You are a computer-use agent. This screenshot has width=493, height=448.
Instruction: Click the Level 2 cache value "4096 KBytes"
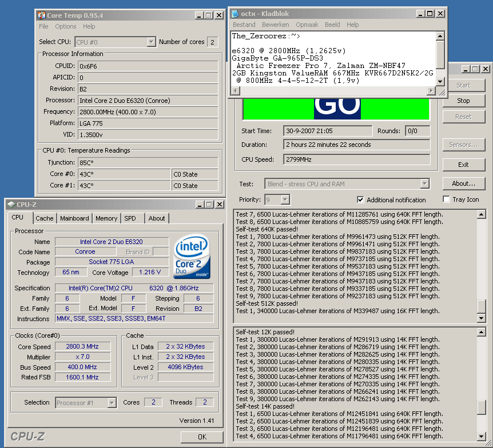(185, 367)
